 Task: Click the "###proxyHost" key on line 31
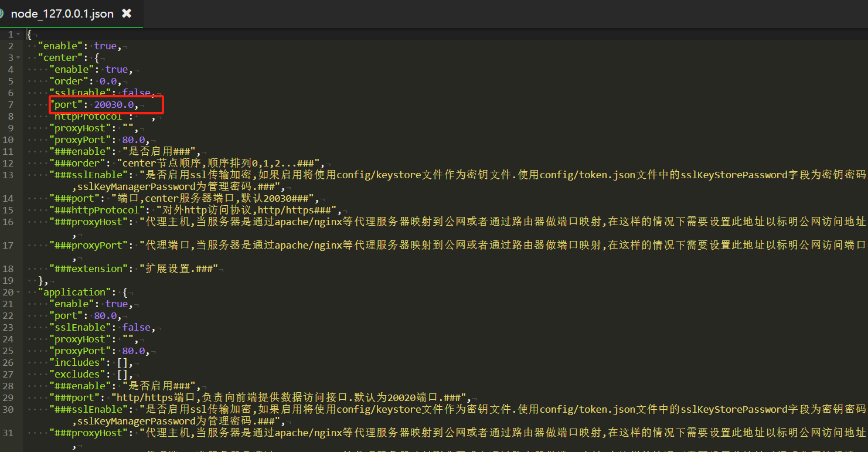click(88, 433)
